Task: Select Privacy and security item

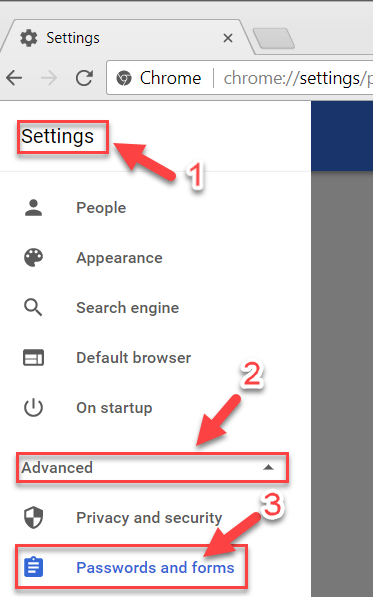Action: (149, 517)
